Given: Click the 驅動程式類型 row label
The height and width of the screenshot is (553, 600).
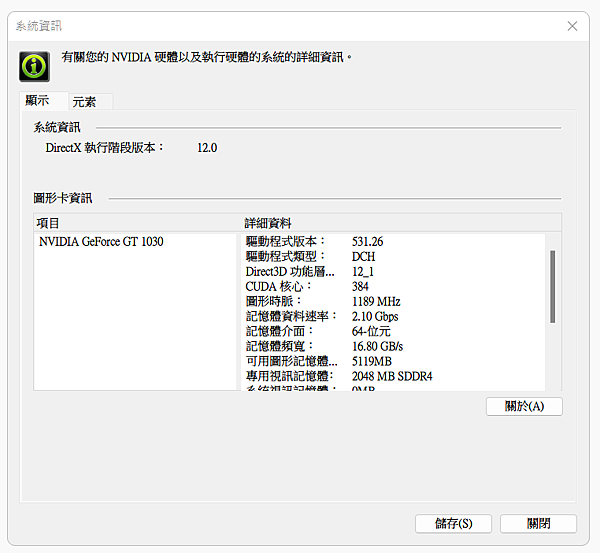Looking at the screenshot, I should point(285,256).
